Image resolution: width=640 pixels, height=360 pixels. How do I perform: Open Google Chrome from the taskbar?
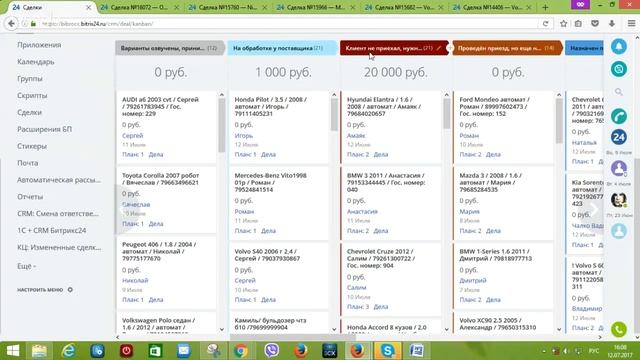(241, 351)
